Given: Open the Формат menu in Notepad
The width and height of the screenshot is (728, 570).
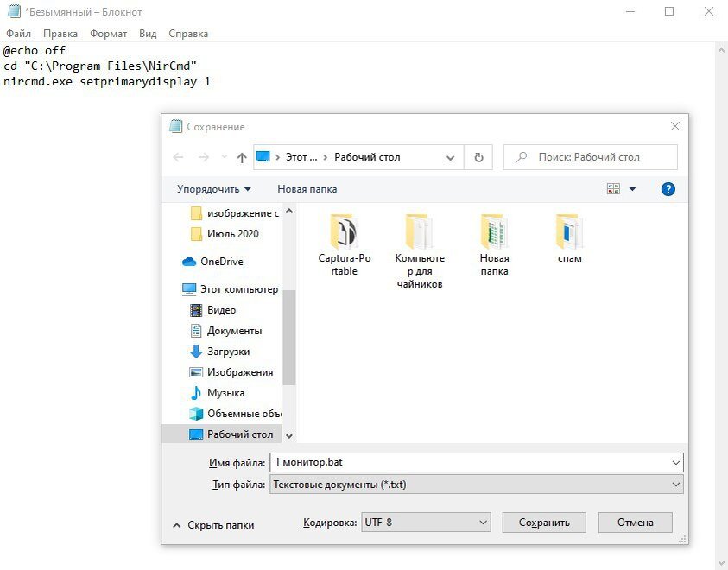Looking at the screenshot, I should tap(108, 34).
